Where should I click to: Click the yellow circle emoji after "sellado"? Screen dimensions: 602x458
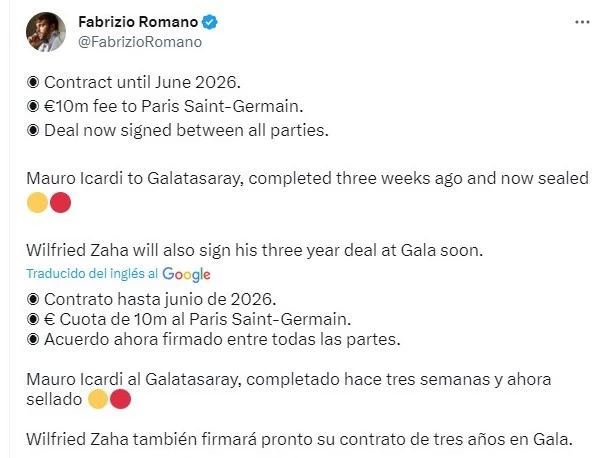click(97, 400)
